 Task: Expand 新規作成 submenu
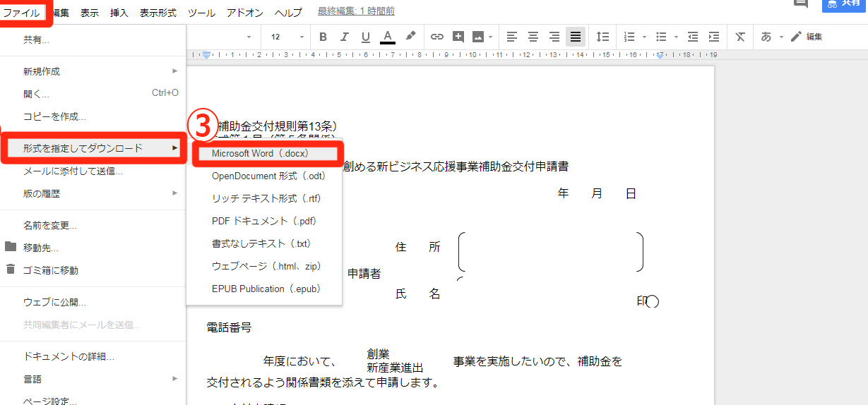(93, 71)
